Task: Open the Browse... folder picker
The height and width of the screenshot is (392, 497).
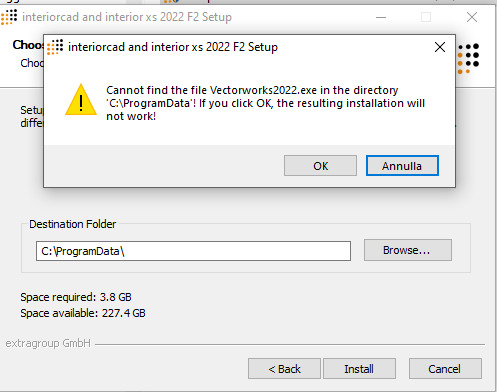Action: tap(408, 250)
